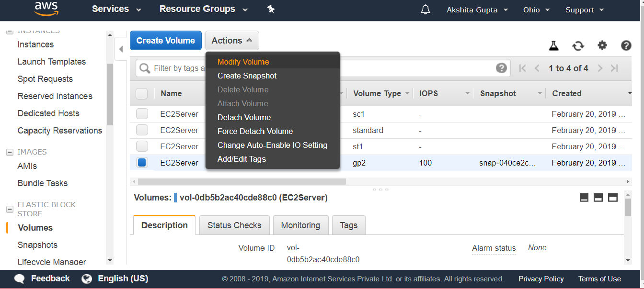
Task: Click the Create Volume button
Action: click(166, 41)
